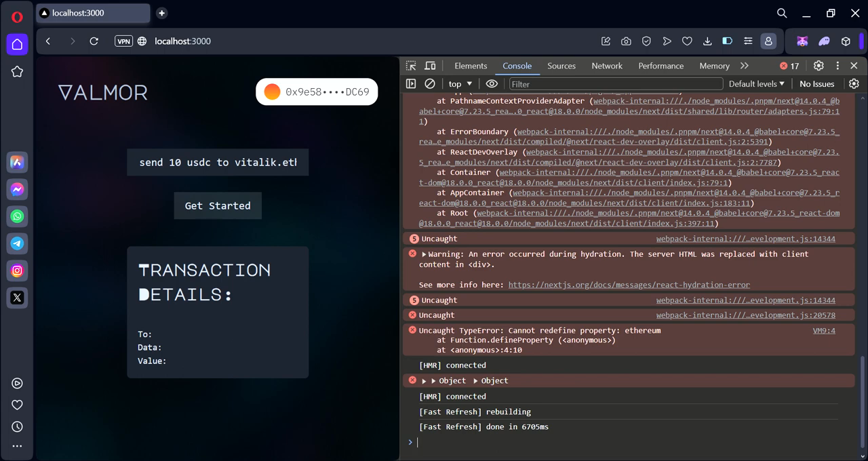This screenshot has width=868, height=461.
Task: Open the Default levels dropdown
Action: [757, 84]
